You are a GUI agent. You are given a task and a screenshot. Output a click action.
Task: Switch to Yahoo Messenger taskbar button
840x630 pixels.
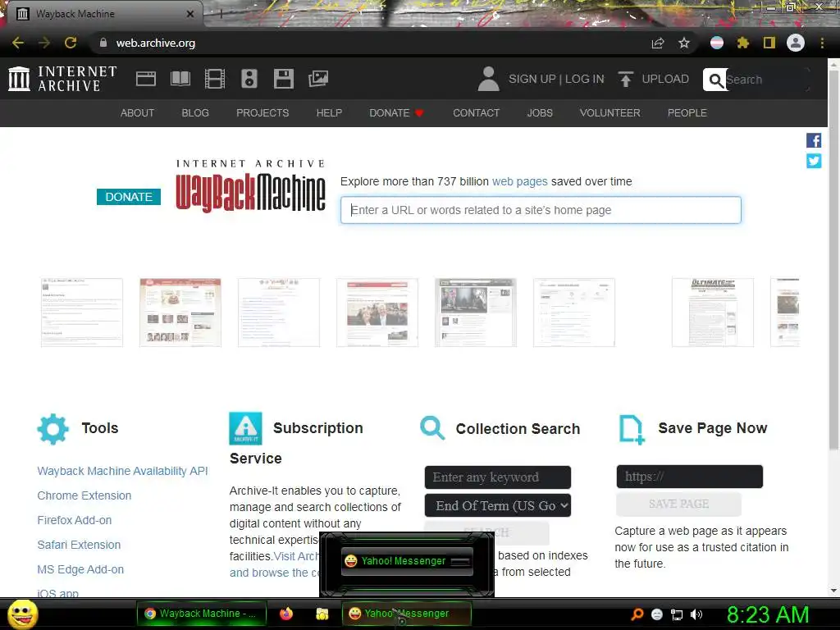[407, 614]
